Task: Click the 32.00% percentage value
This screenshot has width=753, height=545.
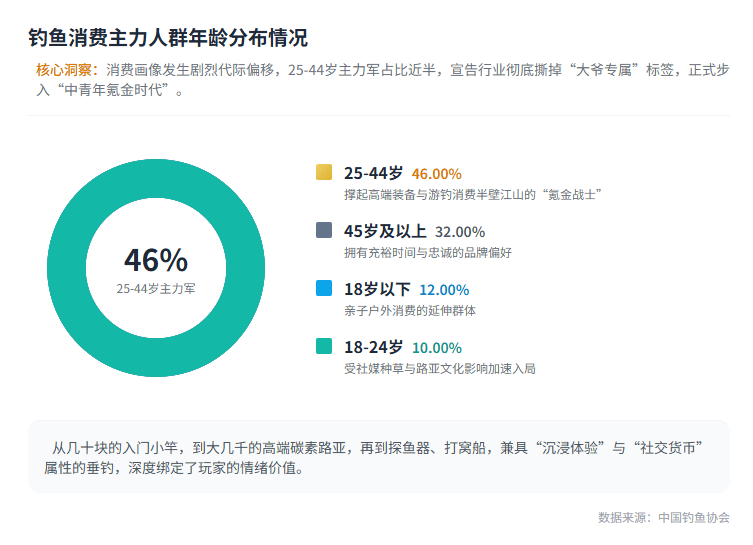Action: [x=460, y=232]
